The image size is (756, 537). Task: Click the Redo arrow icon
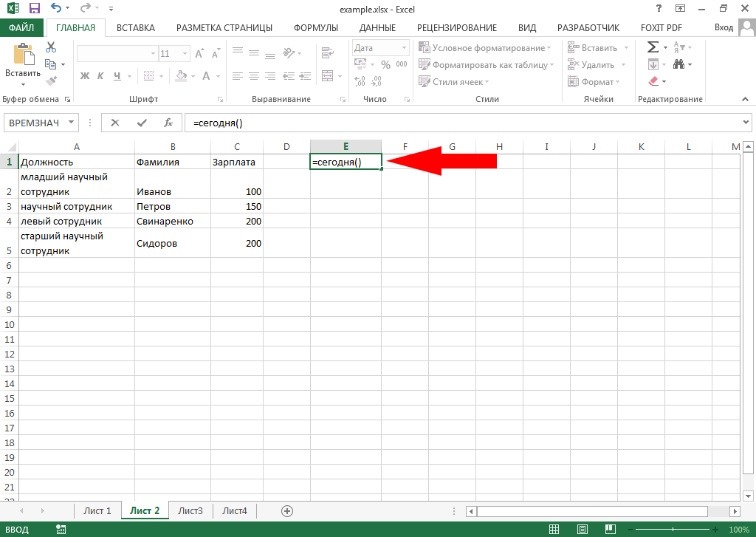click(x=86, y=8)
